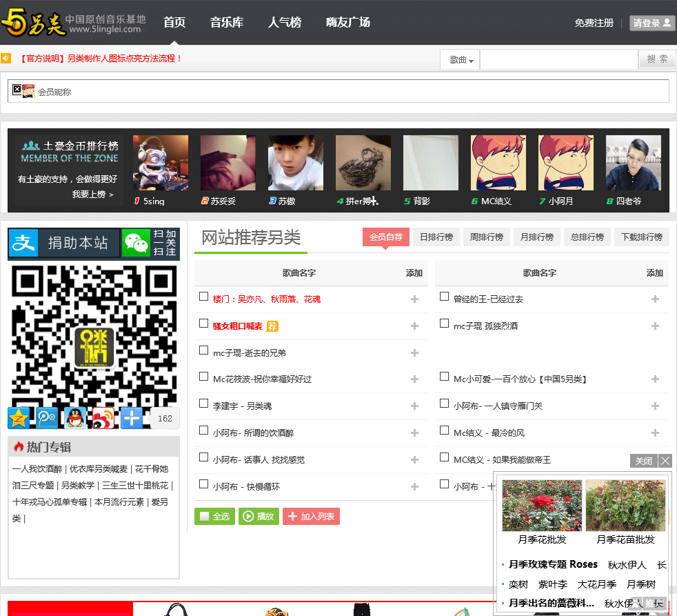Check mc子琨-逝去的兄弟 checkbox

[x=204, y=350]
